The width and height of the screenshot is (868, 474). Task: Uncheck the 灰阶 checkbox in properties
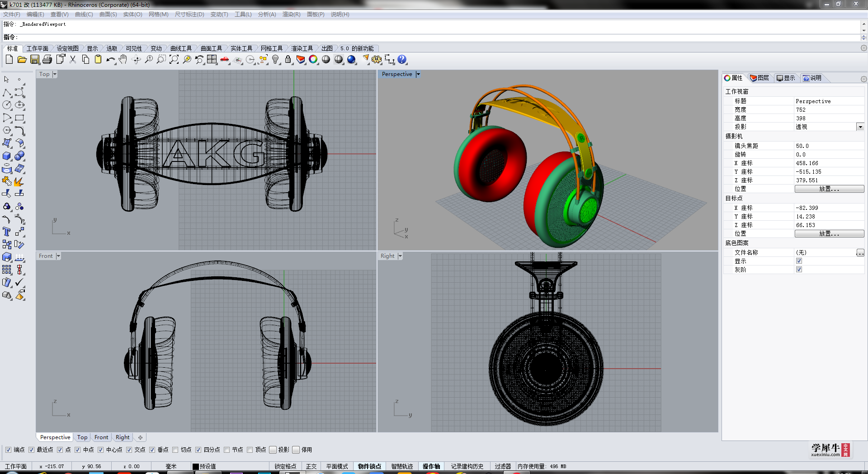tap(799, 270)
